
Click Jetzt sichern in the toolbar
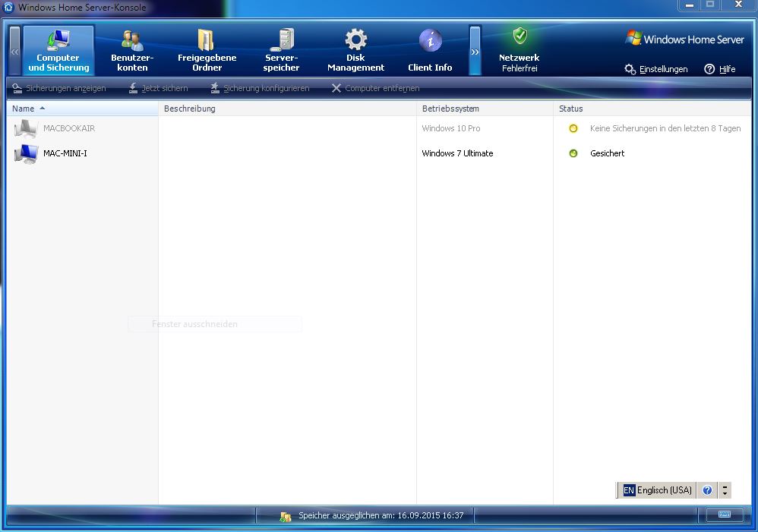click(x=158, y=88)
